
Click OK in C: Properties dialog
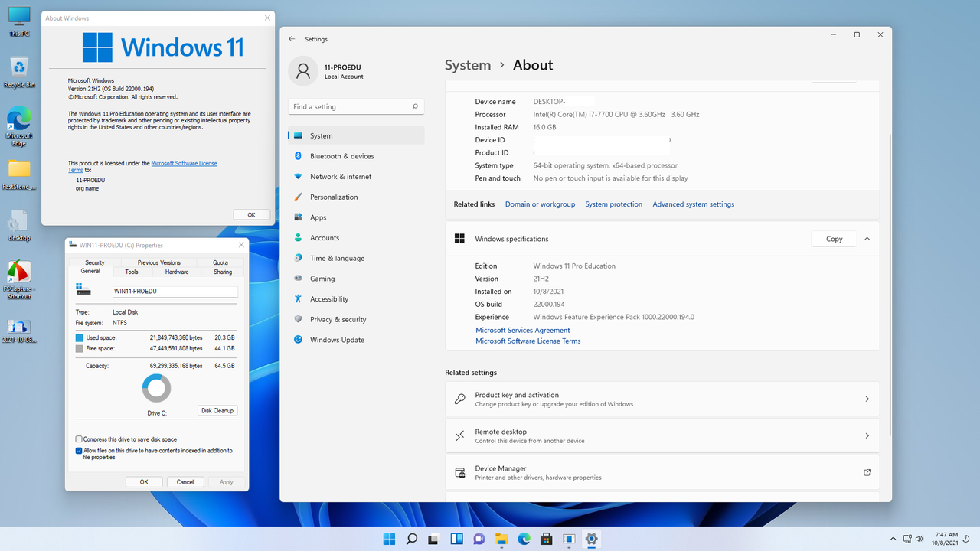[x=144, y=482]
